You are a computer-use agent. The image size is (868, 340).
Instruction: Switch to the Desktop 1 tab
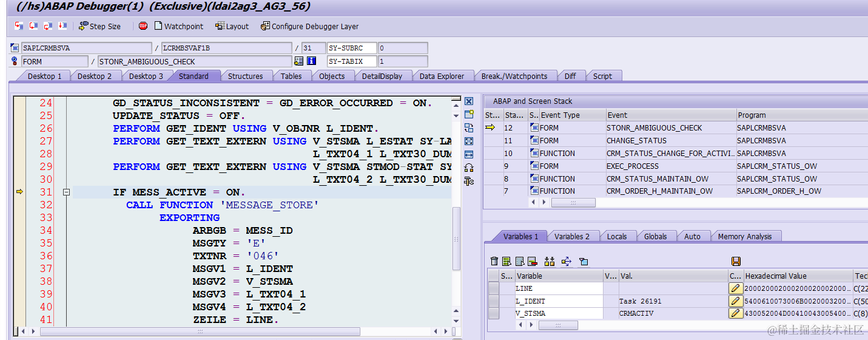click(x=44, y=76)
